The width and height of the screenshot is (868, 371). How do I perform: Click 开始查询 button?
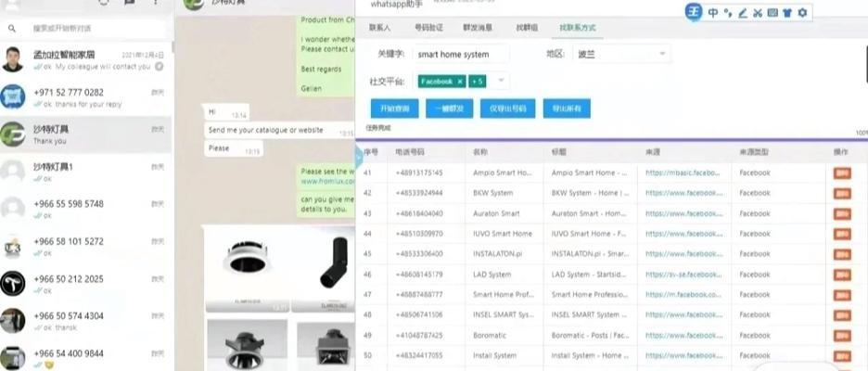point(394,109)
